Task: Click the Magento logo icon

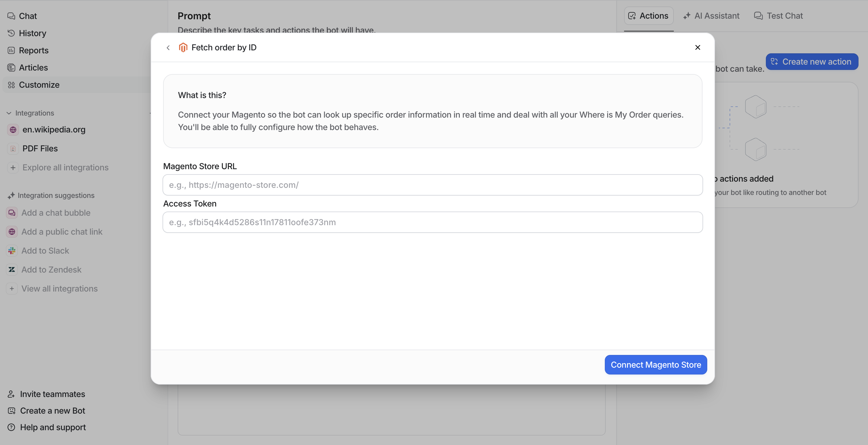Action: [x=183, y=47]
